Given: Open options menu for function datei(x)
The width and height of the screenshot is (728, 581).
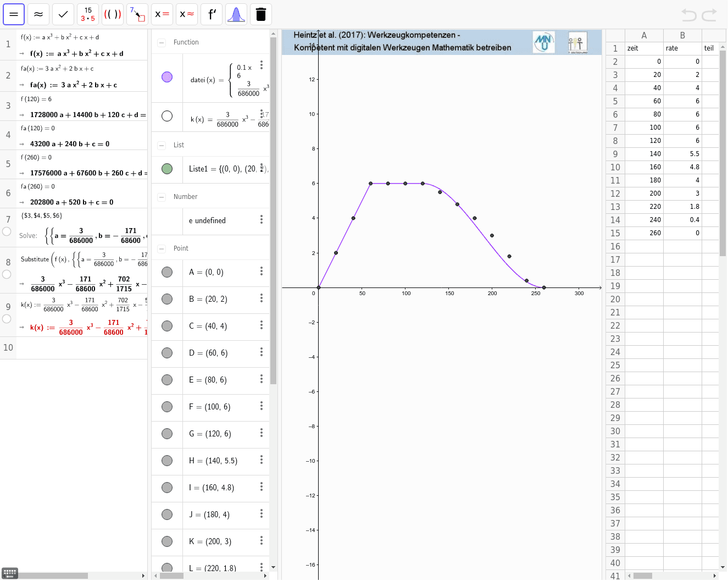Looking at the screenshot, I should point(262,65).
